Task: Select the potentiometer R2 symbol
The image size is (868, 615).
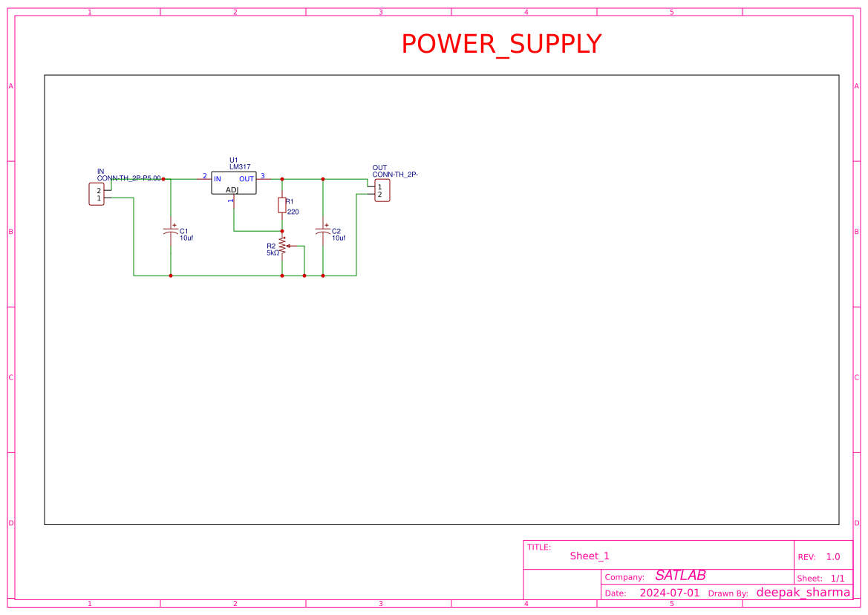Action: point(283,247)
